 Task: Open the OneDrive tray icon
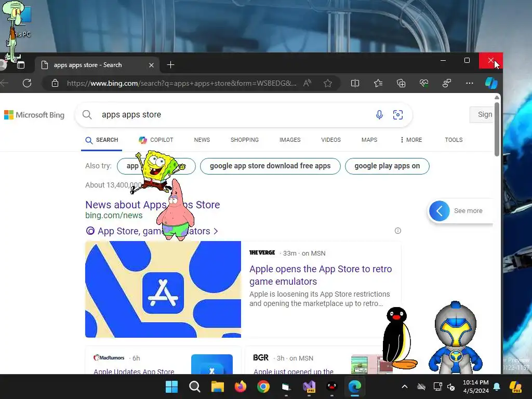[421, 387]
